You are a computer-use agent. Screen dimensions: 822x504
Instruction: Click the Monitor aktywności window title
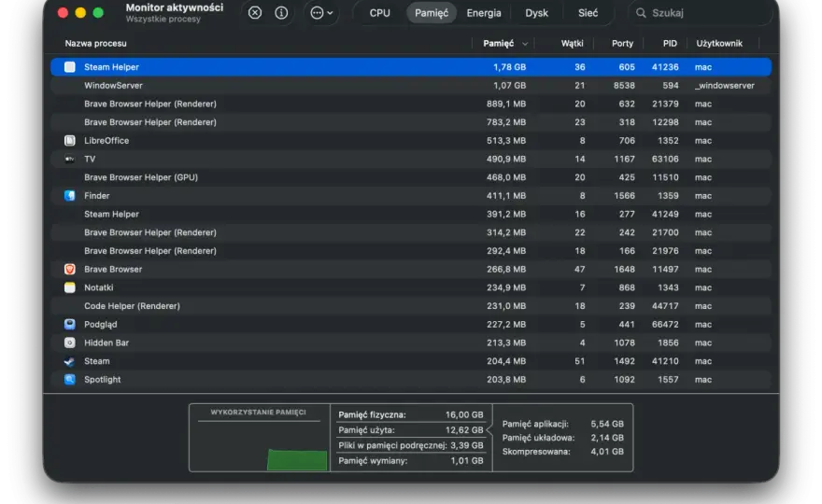[174, 7]
